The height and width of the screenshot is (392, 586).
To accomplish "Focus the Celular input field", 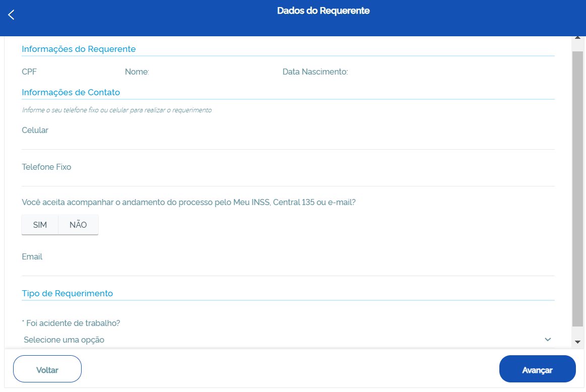I will [287, 141].
